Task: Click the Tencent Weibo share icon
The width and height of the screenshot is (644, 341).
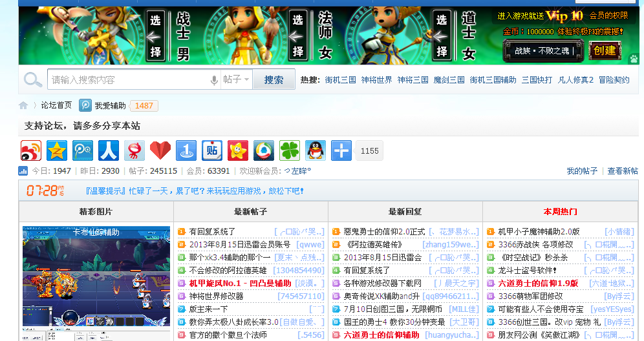Action: click(83, 150)
